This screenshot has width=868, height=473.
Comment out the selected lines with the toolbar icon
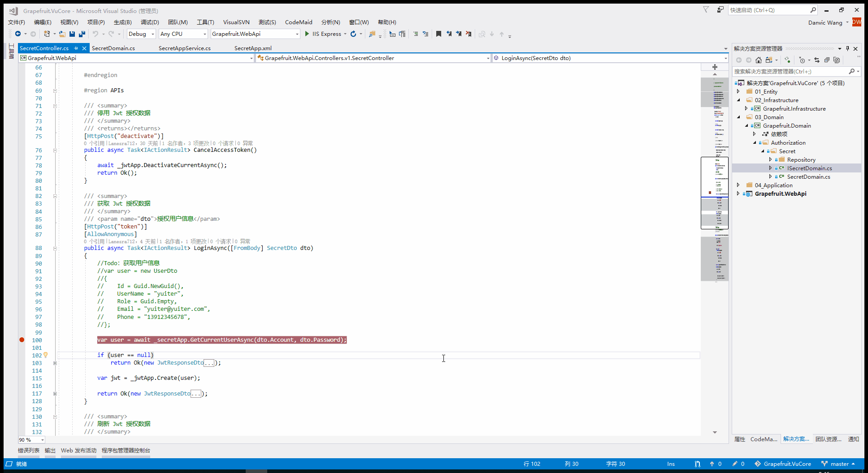pyautogui.click(x=416, y=34)
